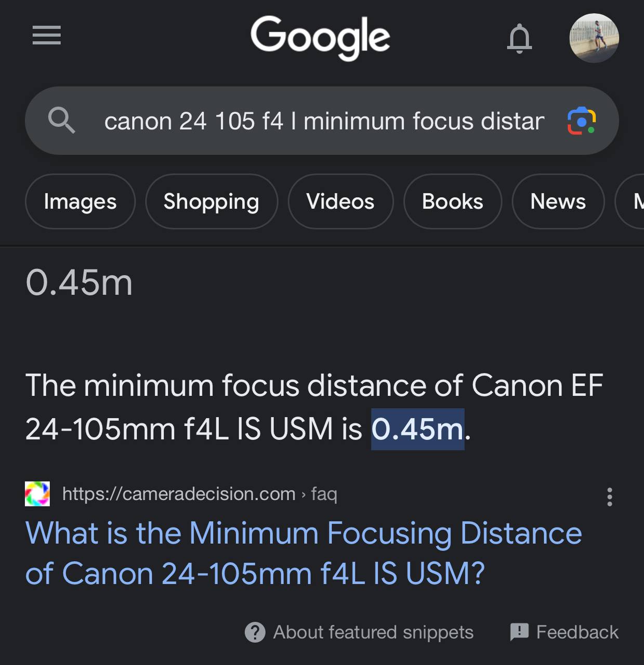Search by image with Google Lens icon

pos(581,121)
